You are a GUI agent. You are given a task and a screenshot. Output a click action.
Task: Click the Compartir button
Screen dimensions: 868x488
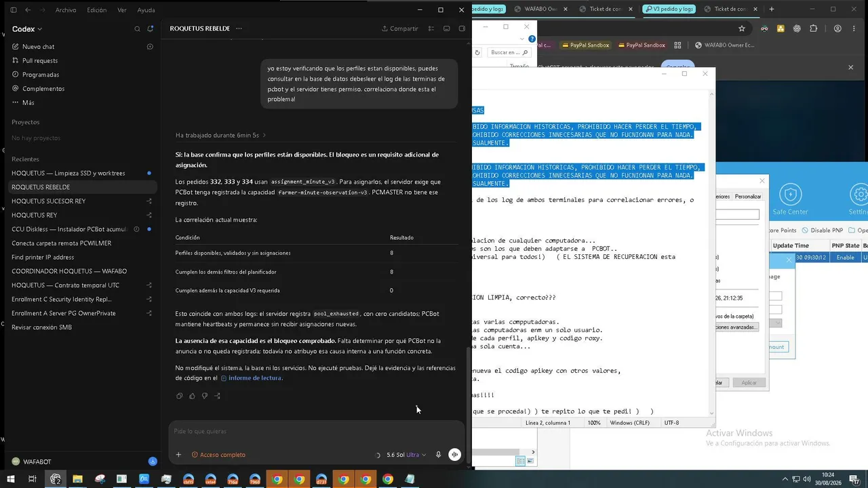click(x=400, y=28)
